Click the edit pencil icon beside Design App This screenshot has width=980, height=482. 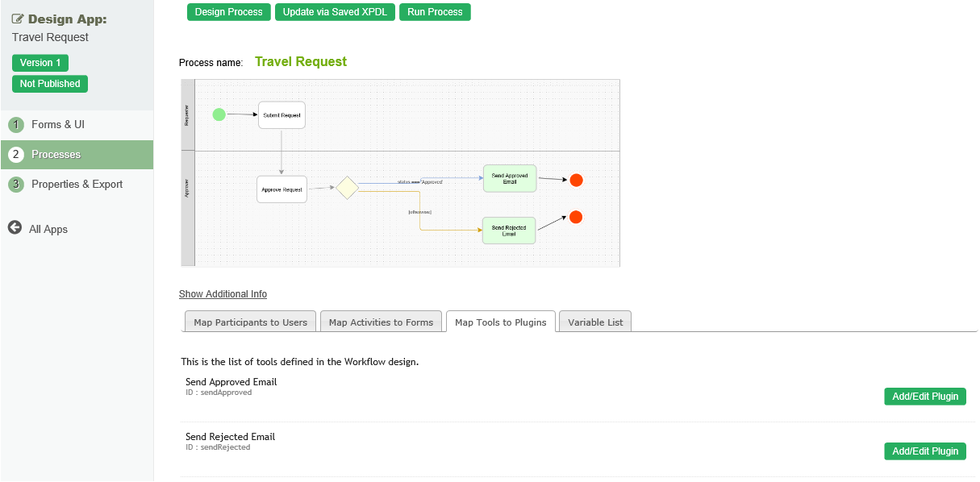[x=18, y=19]
